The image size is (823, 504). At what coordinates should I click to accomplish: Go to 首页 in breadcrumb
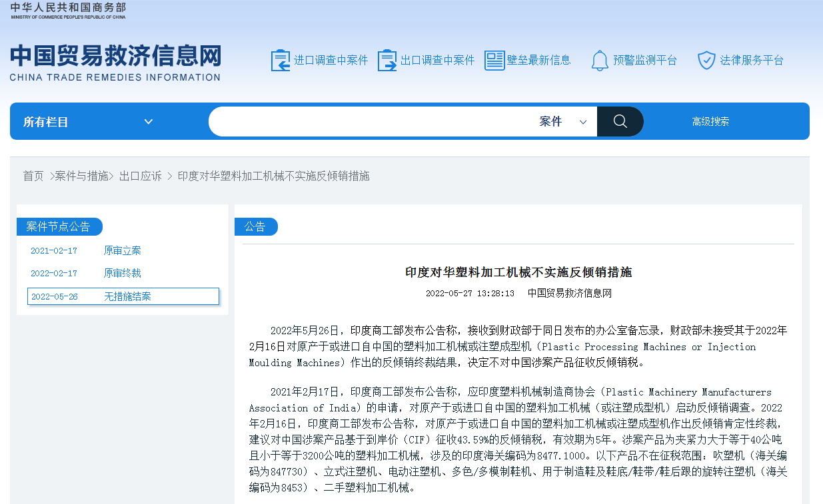[x=33, y=176]
